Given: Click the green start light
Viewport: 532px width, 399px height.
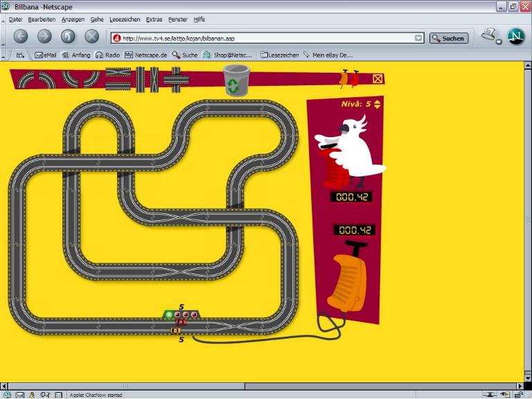Looking at the screenshot, I should coord(170,314).
